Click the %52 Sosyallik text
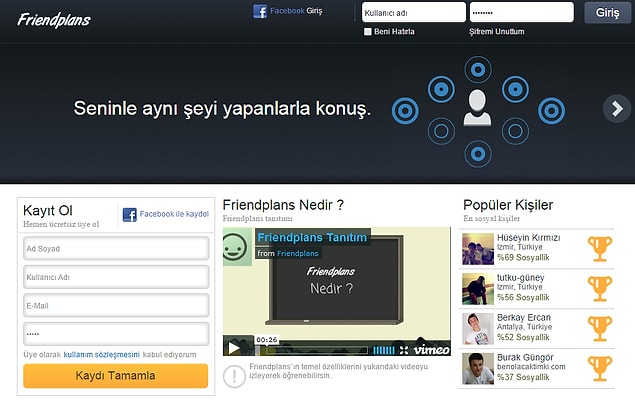Screen dimensions: 635x401 (x=523, y=337)
